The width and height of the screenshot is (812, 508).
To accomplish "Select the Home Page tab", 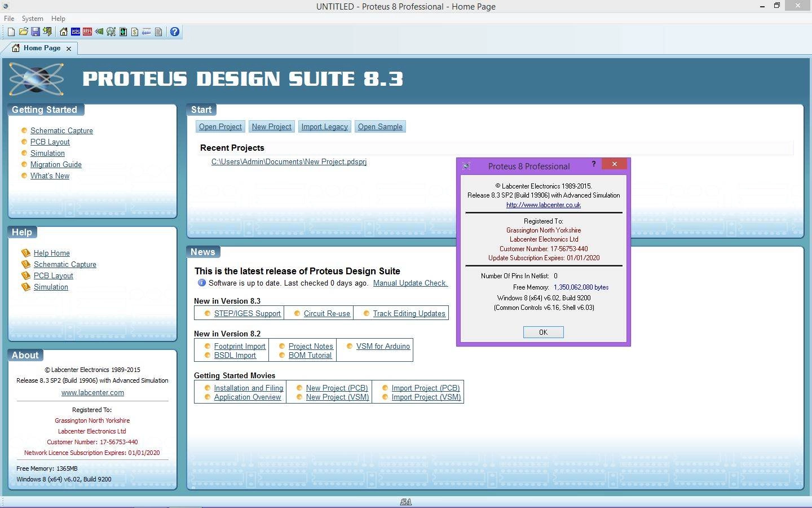I will coord(42,48).
